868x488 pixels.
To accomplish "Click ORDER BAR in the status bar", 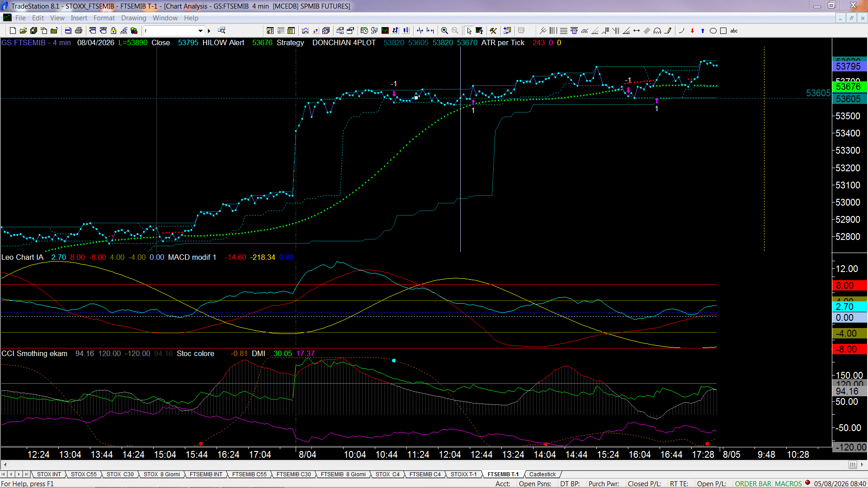I will 753,484.
